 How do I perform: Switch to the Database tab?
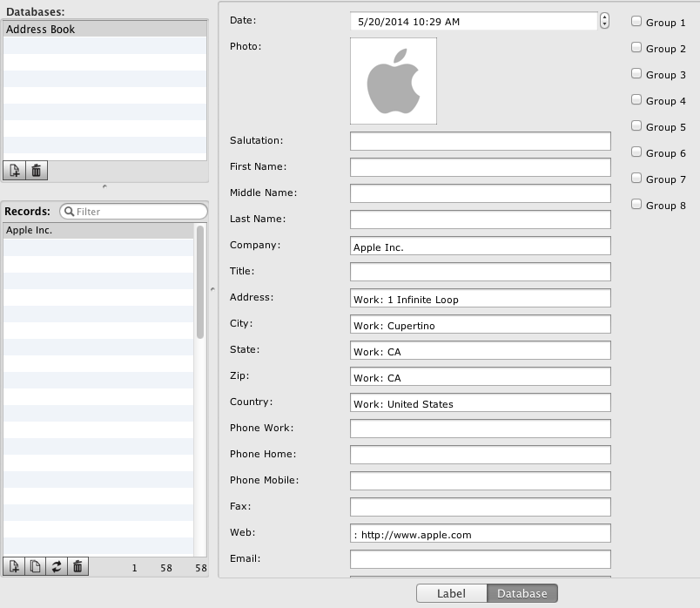click(x=522, y=593)
